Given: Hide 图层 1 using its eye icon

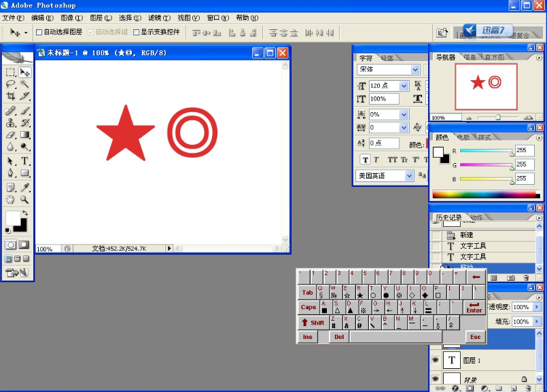Looking at the screenshot, I should 436,360.
